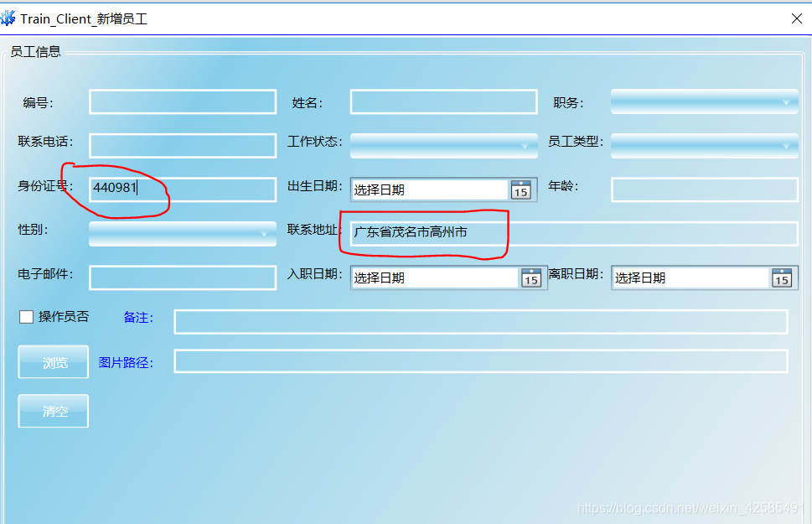Click the 清空 button
This screenshot has height=524, width=812.
tap(54, 411)
